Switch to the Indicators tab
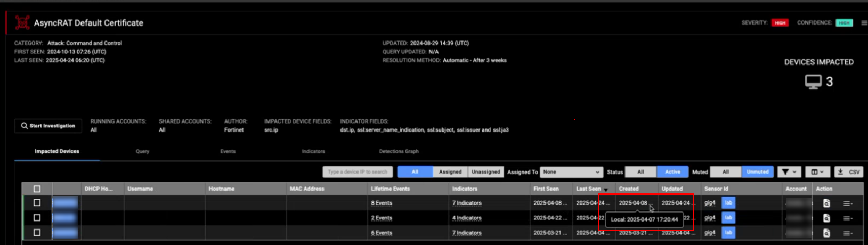Image resolution: width=868 pixels, height=245 pixels. [x=313, y=151]
